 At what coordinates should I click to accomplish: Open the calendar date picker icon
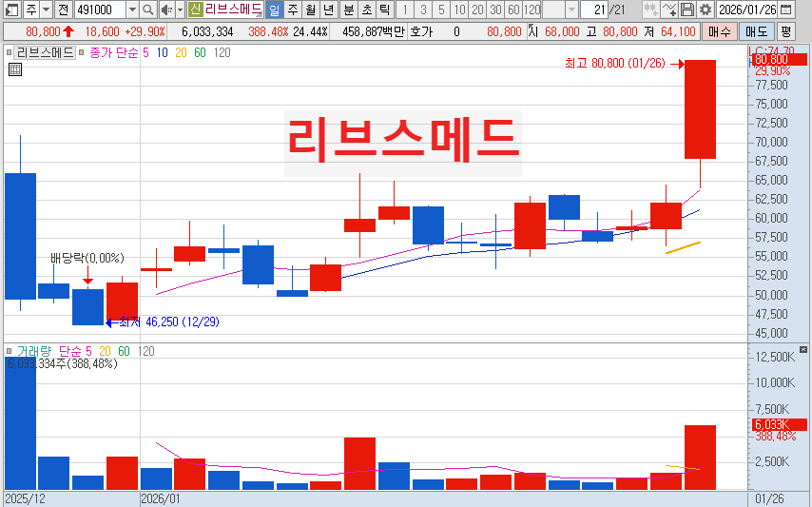785,10
